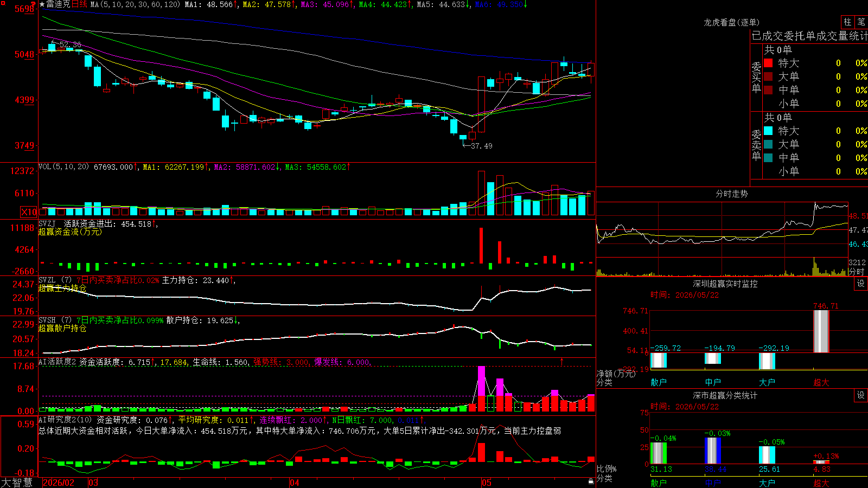The width and height of the screenshot is (868, 488).
Task: Click the 雷迪克 stock name
Action: point(58,4)
